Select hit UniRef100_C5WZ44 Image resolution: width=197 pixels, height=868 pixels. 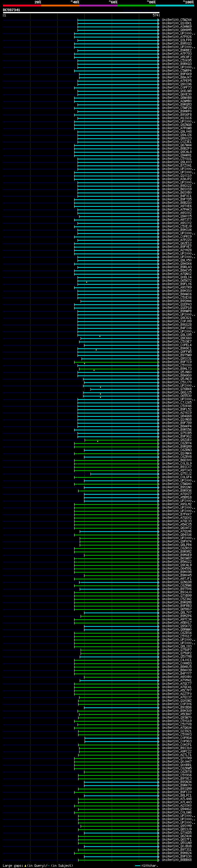[176, 20]
